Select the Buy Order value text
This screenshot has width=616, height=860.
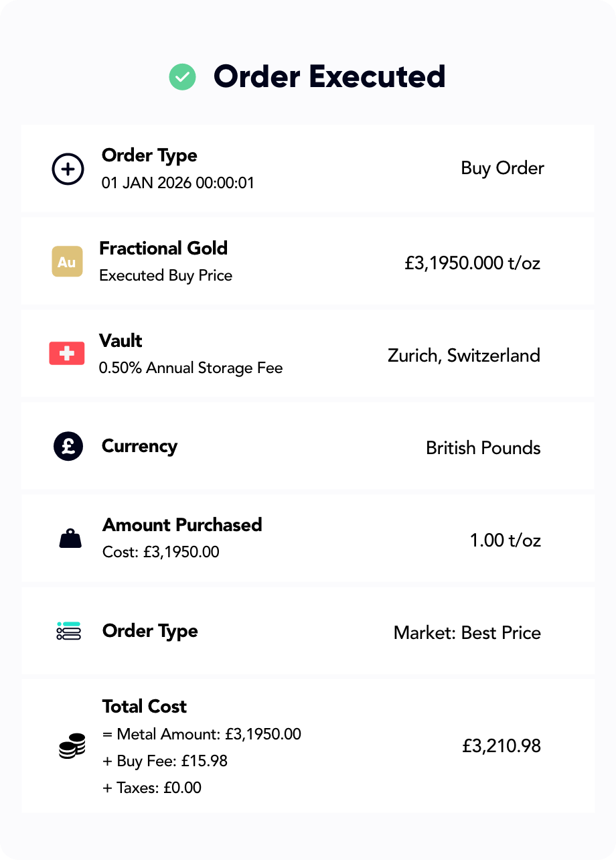502,168
